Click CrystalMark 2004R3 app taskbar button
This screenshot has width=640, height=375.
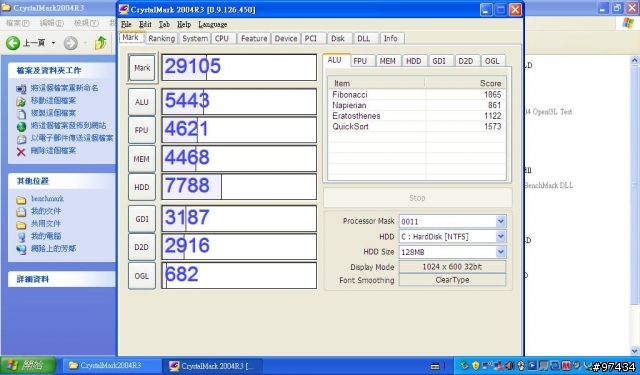pos(212,366)
